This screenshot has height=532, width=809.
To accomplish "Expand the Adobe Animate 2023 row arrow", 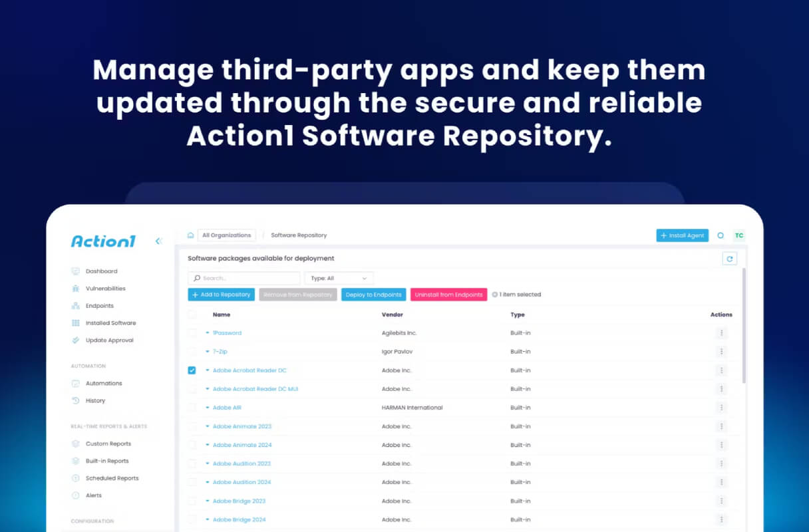I will pos(208,426).
